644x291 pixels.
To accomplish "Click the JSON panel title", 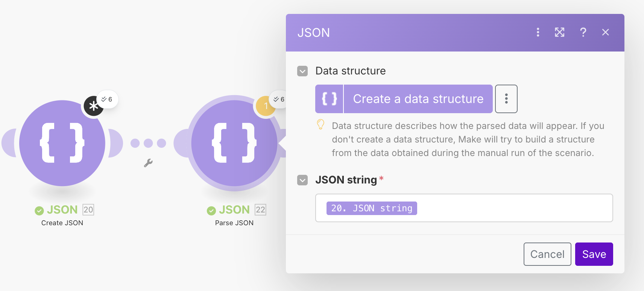I will [314, 33].
